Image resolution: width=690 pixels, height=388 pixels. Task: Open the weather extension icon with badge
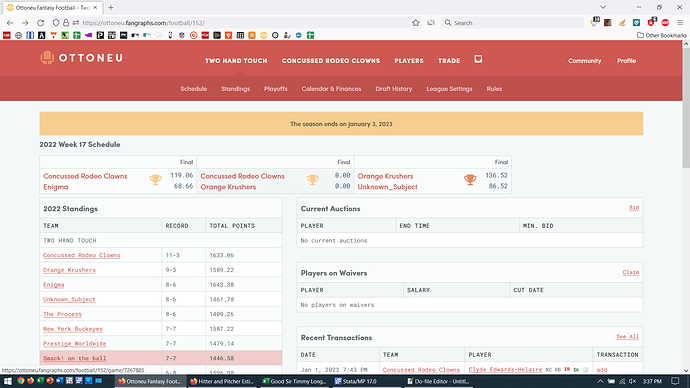pos(595,22)
